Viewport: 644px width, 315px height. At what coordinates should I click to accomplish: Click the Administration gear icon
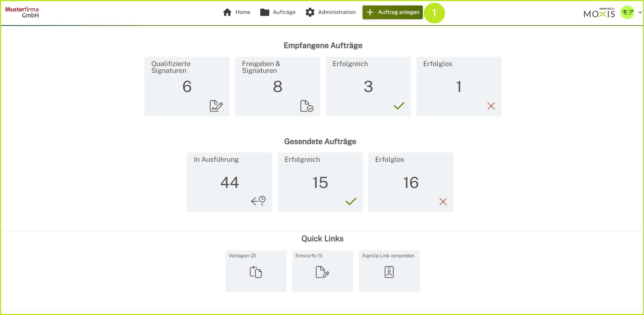[310, 12]
